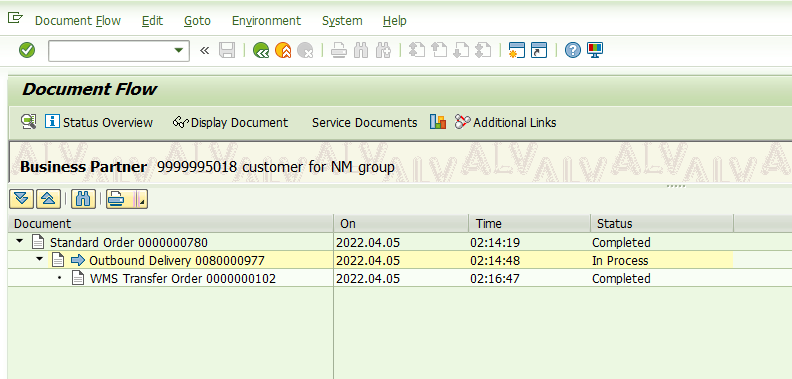Screen dimensions: 792x379
Task: Click the grey Cancel icon
Action: [305, 51]
